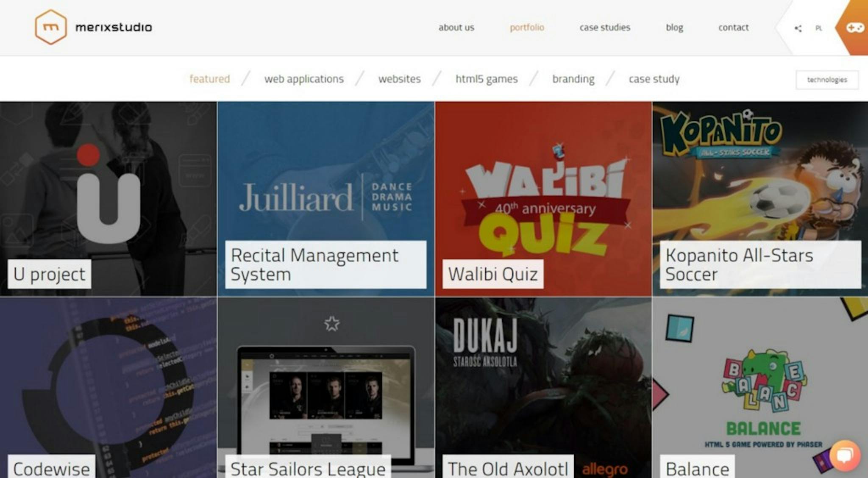Filter portfolio by html5 games
The width and height of the screenshot is (868, 478).
coord(487,79)
